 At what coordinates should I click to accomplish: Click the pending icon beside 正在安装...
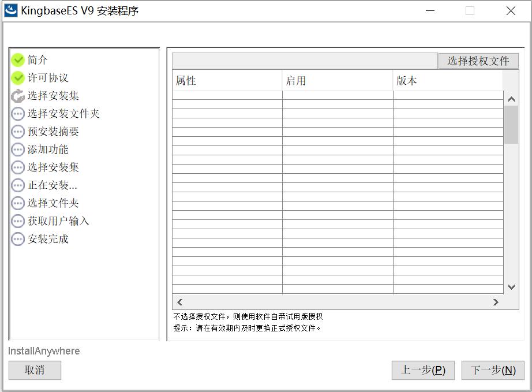coord(18,185)
